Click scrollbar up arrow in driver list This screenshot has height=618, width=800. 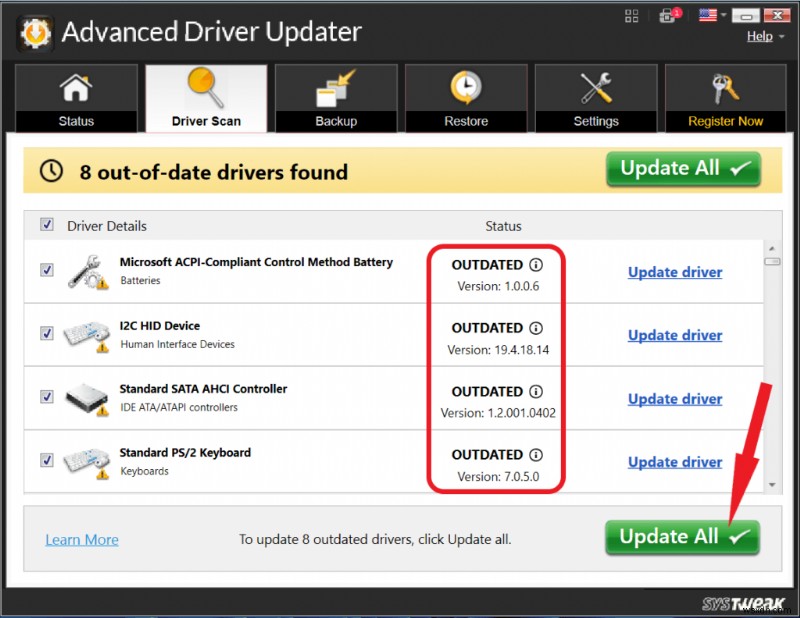pos(772,249)
